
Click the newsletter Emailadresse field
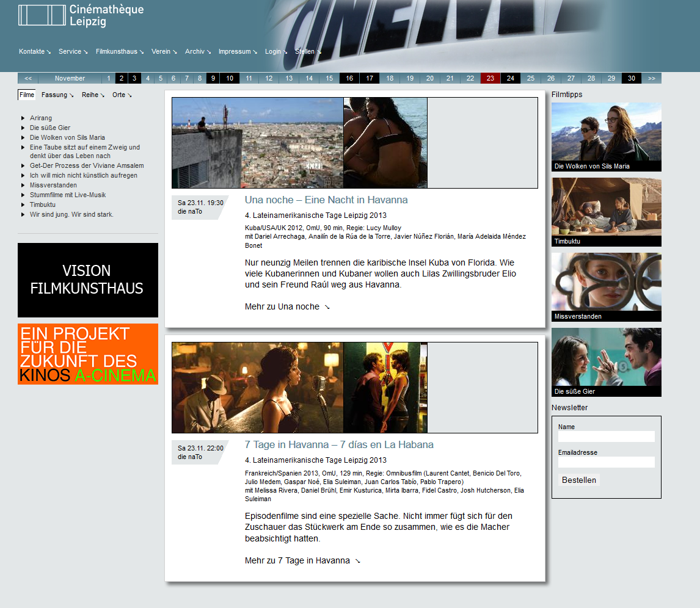click(x=606, y=462)
